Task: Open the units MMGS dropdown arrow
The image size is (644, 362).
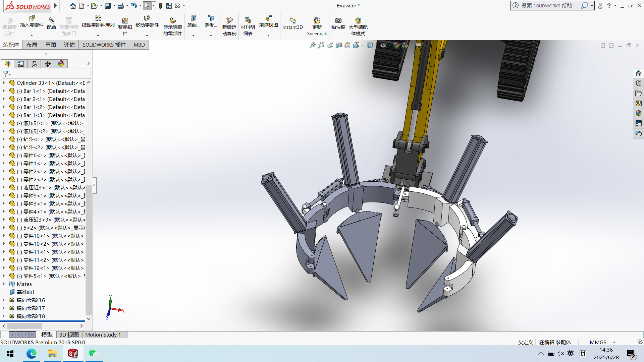Action: [x=614, y=342]
